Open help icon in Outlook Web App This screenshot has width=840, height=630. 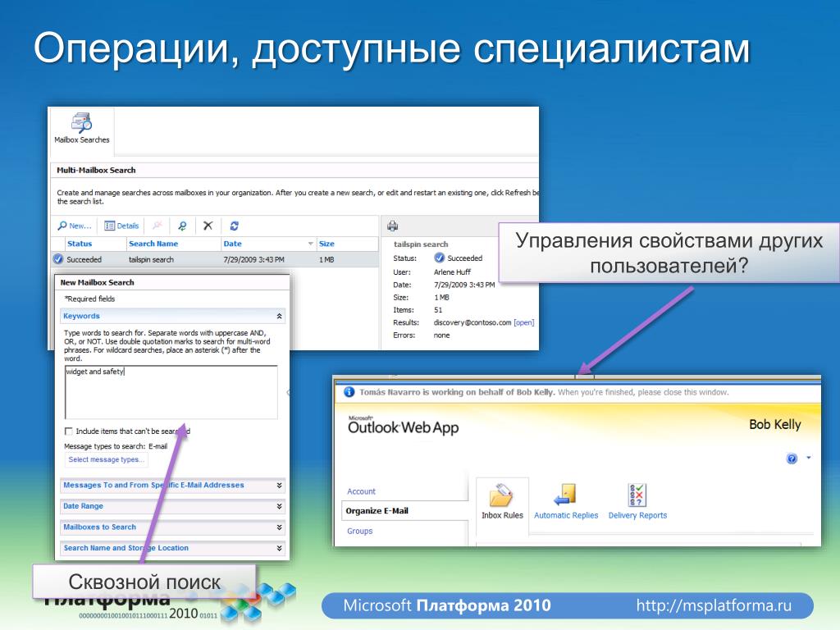[792, 459]
